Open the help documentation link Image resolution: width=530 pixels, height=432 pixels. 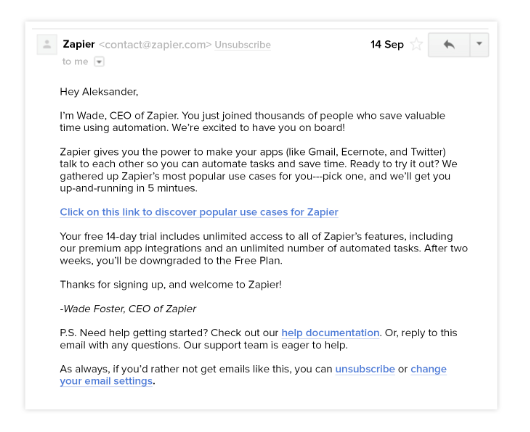[x=330, y=333]
